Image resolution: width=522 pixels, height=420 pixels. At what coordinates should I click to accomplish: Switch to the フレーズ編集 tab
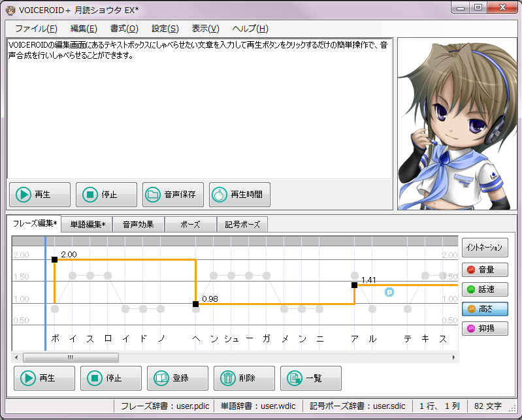click(35, 223)
